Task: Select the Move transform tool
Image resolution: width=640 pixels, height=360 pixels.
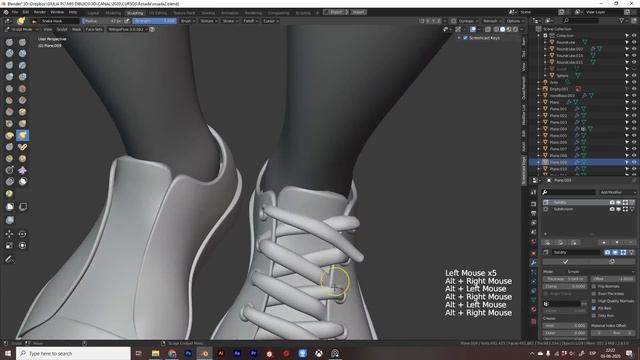Action: tap(9, 234)
